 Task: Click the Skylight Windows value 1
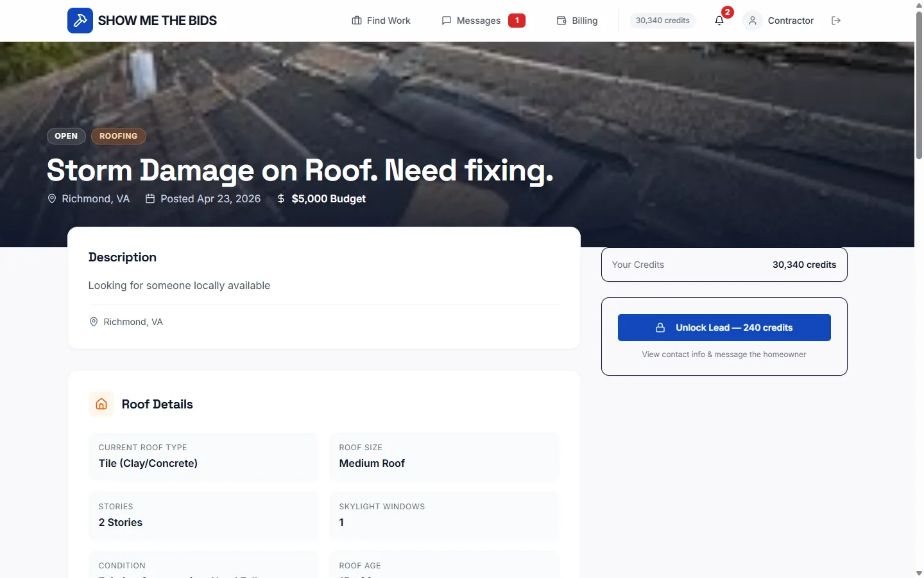click(x=341, y=523)
